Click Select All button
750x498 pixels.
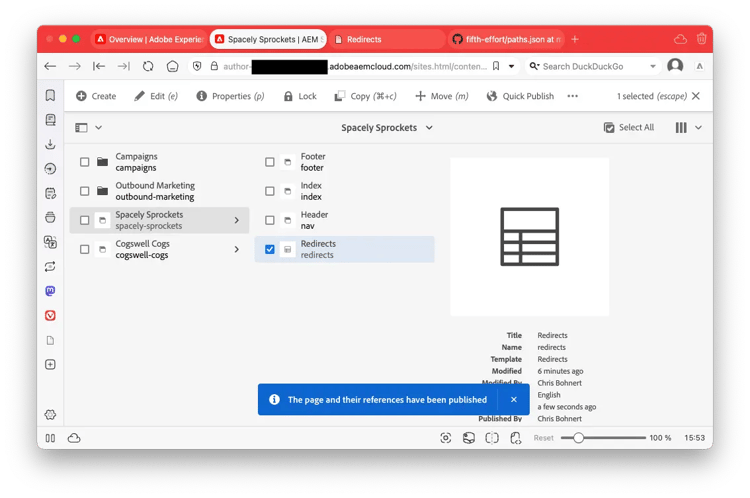pos(629,127)
